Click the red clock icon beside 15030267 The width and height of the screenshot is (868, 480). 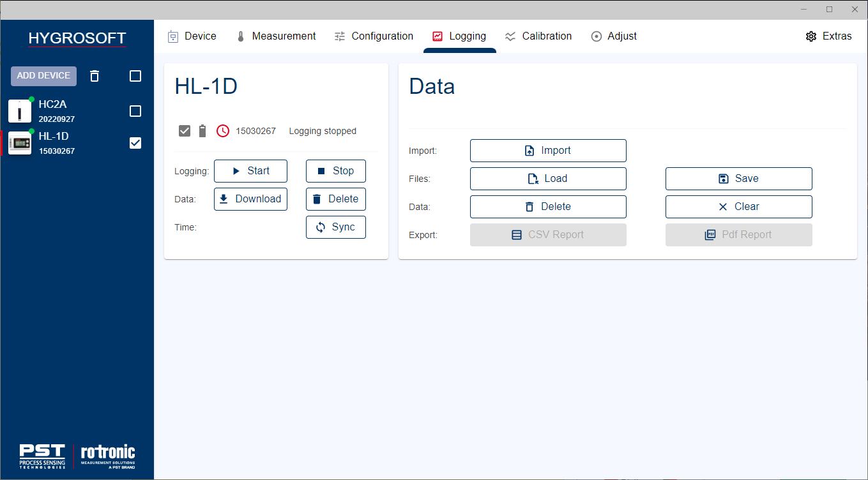coord(222,131)
